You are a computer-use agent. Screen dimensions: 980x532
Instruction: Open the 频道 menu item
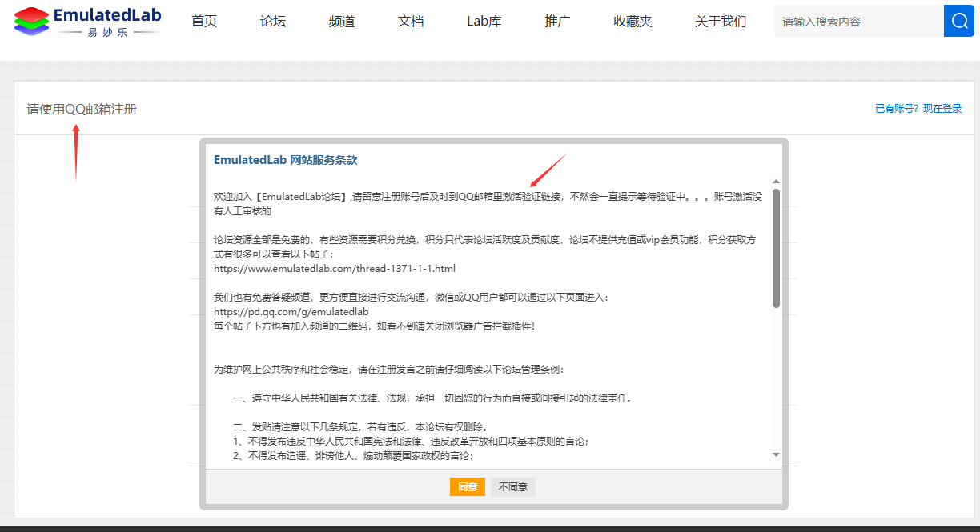(342, 22)
